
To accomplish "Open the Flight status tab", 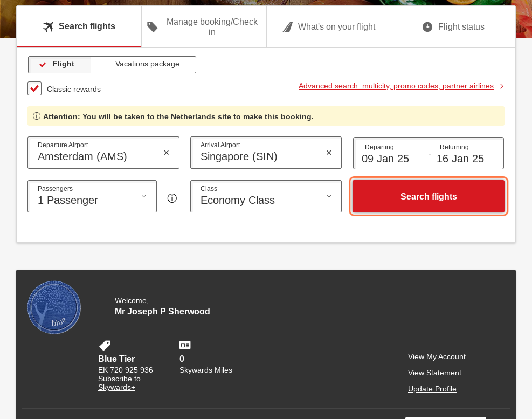I will (x=453, y=27).
